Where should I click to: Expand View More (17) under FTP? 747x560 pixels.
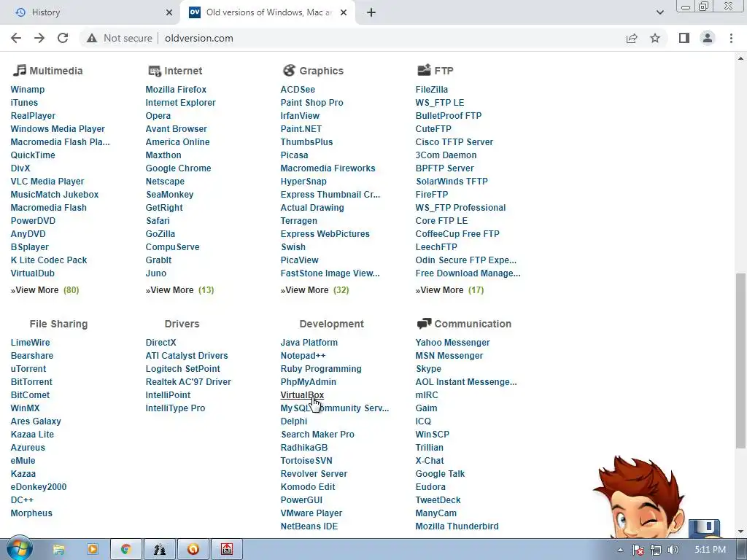449,290
